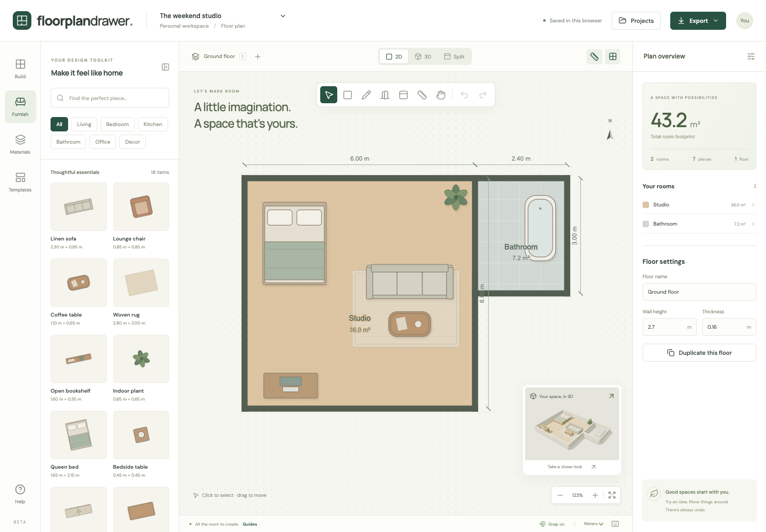Expand the 3D preview card arrow
766x532 pixels.
click(x=611, y=396)
